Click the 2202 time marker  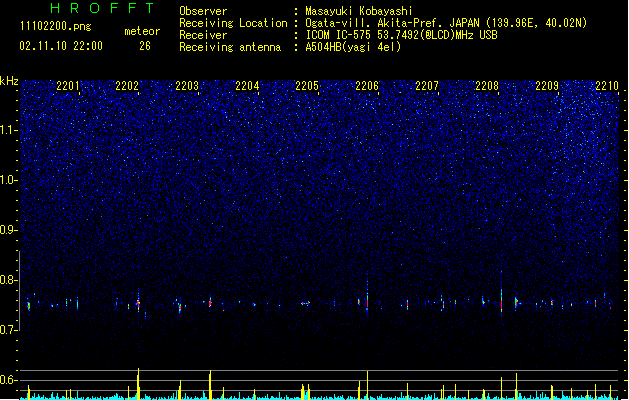(127, 86)
